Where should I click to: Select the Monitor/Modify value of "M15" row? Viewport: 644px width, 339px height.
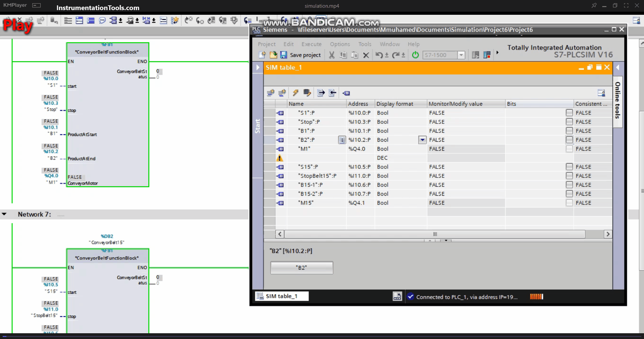(x=466, y=203)
